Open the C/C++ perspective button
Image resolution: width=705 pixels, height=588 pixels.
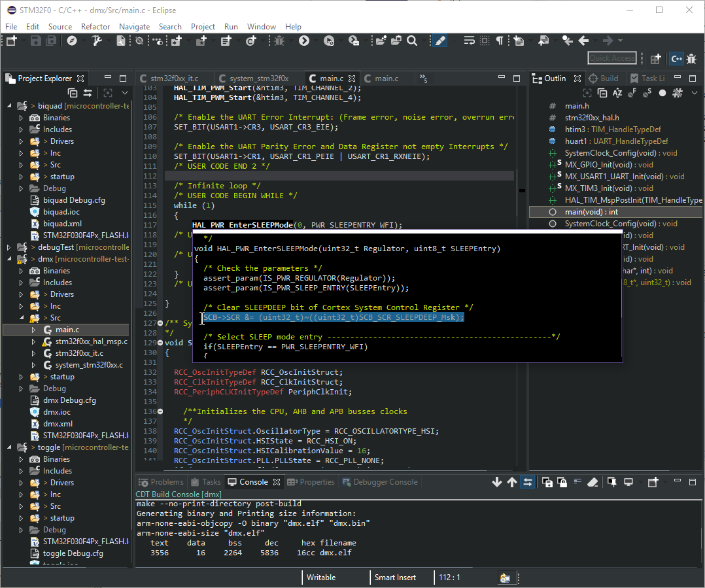click(x=676, y=58)
